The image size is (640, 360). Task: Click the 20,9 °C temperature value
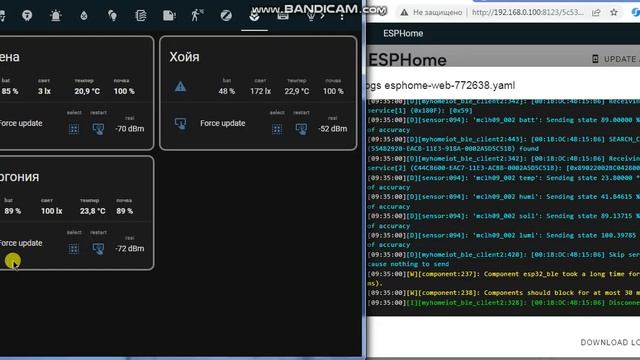(x=87, y=91)
